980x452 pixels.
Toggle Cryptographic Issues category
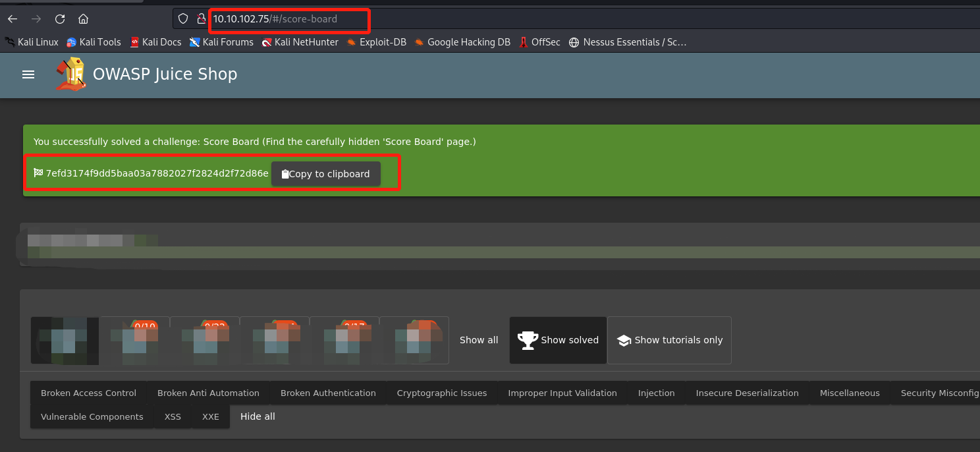coord(441,393)
